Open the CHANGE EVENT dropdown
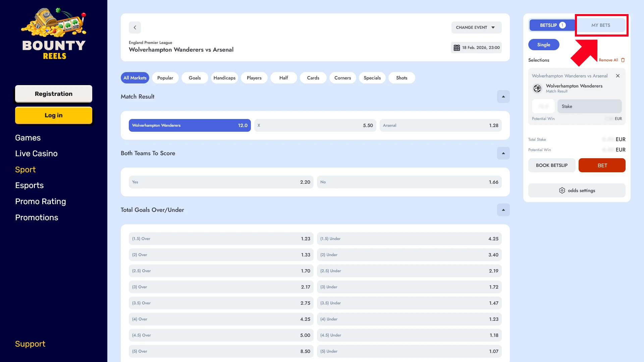Viewport: 644px width, 362px height. pyautogui.click(x=476, y=27)
